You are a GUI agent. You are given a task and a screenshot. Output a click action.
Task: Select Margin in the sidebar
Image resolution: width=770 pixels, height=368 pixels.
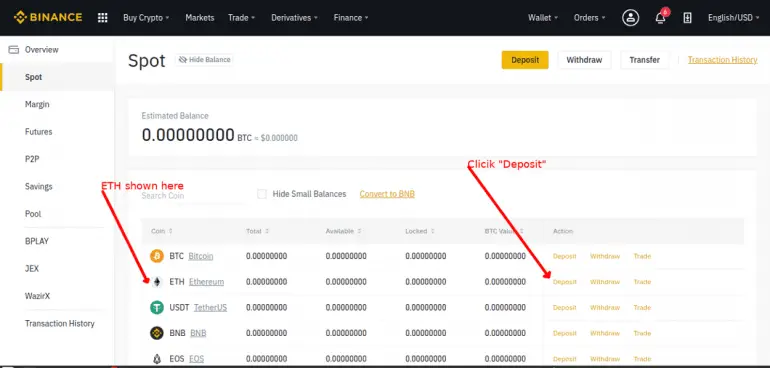[37, 104]
